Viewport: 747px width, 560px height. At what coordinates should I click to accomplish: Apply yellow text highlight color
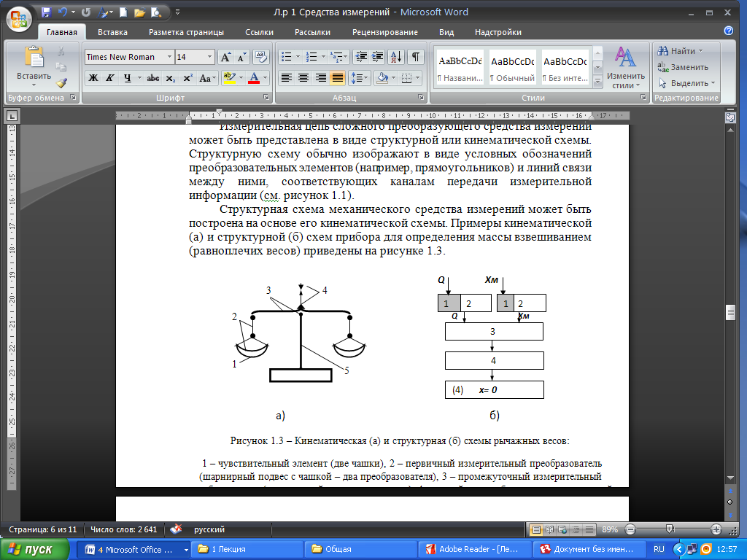pos(230,77)
